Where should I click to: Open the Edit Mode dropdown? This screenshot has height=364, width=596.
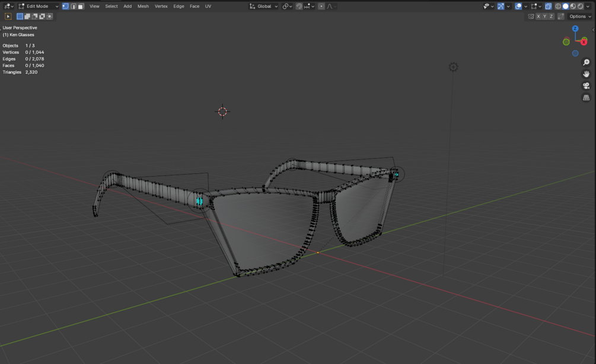point(38,6)
